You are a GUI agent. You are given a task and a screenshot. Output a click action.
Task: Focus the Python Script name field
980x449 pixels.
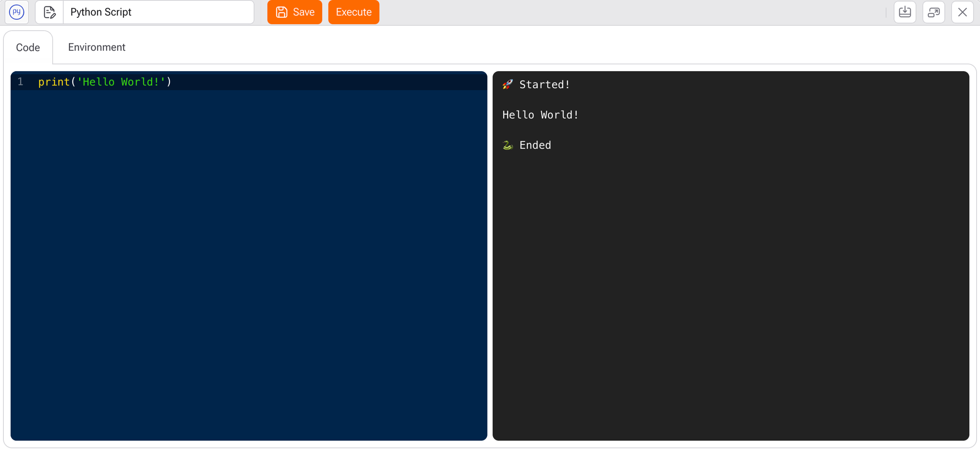(158, 12)
